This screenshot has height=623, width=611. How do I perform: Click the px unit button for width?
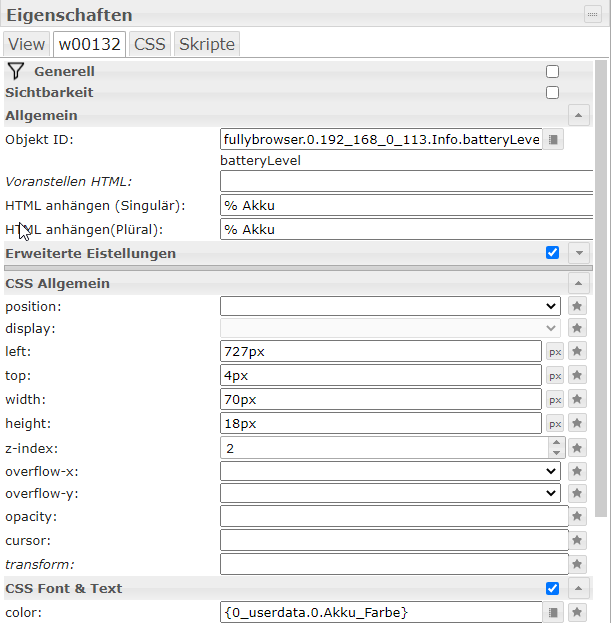pos(554,400)
